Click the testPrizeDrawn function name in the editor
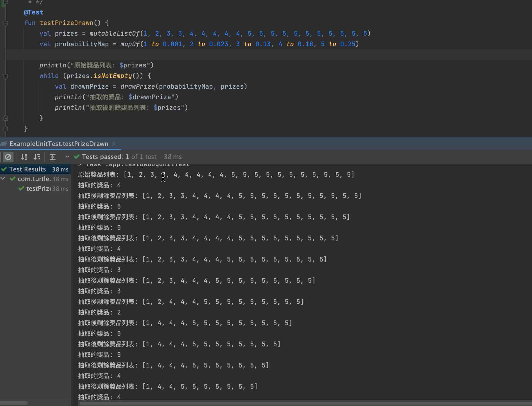This screenshot has width=532, height=406. [x=66, y=23]
